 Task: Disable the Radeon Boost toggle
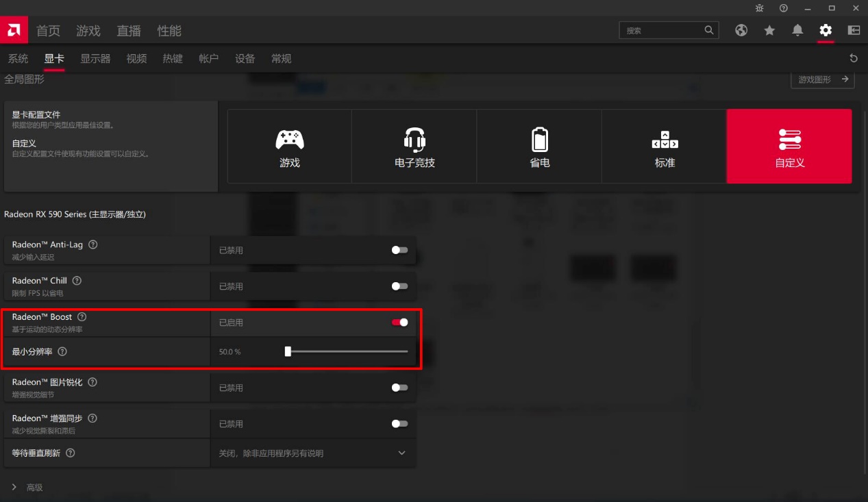[398, 322]
